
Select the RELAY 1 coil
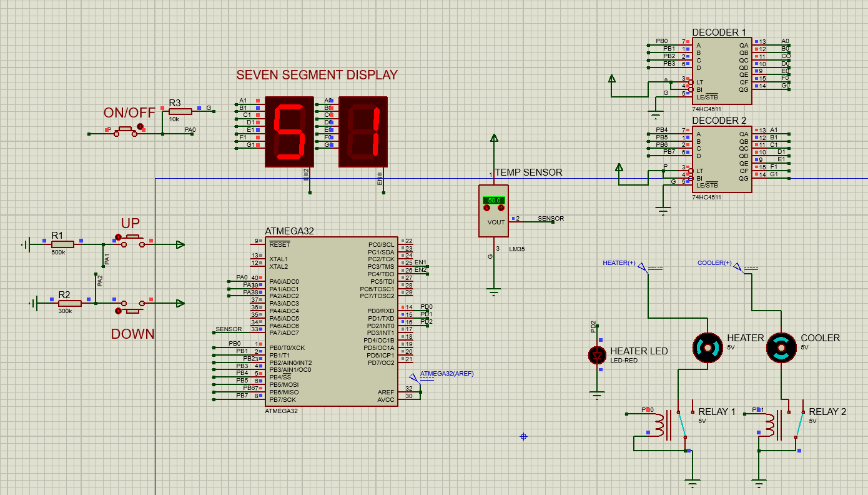(x=660, y=424)
